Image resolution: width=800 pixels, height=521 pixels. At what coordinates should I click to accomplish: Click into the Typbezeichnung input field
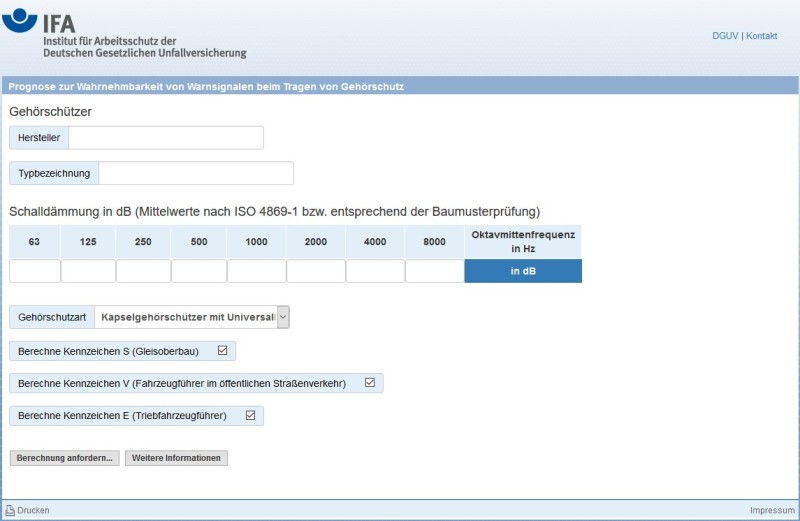(x=196, y=173)
